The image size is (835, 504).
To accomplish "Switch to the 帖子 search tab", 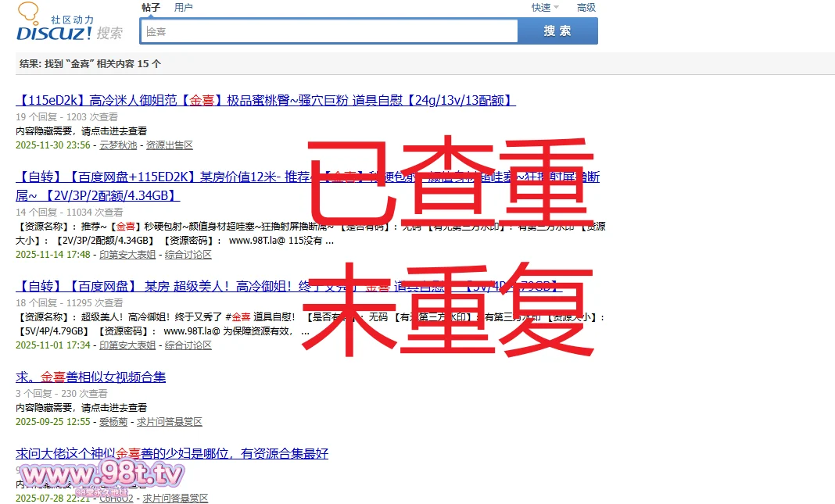I will [x=151, y=8].
